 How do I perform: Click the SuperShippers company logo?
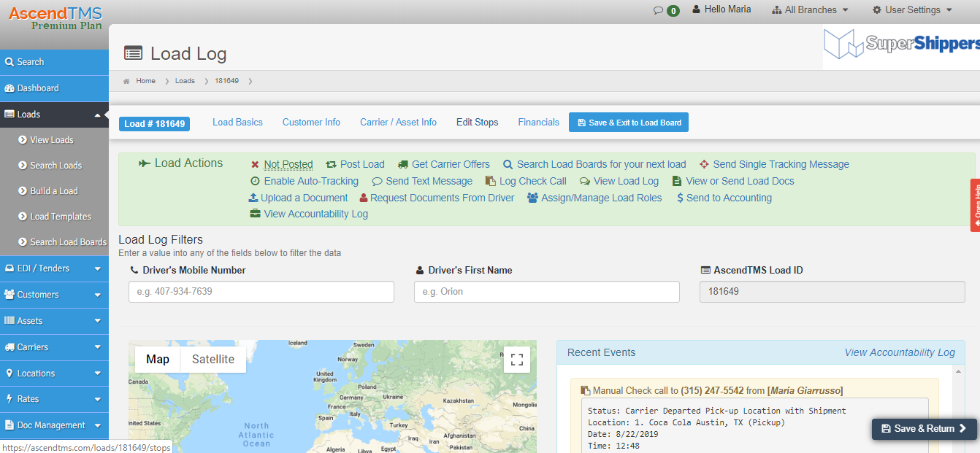pos(901,45)
